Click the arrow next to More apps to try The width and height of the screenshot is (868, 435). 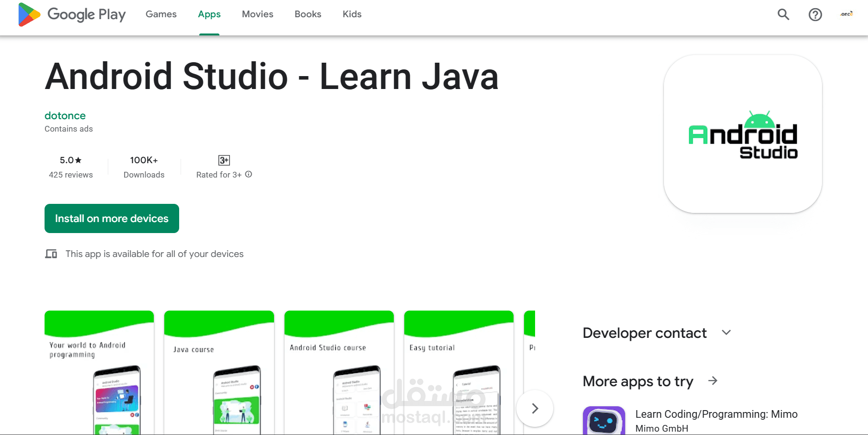click(713, 380)
